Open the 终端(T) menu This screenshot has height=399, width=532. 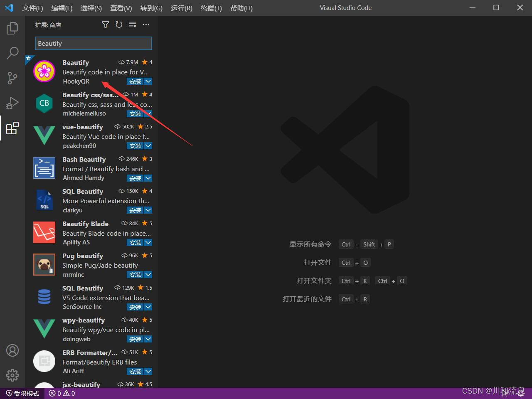[211, 8]
